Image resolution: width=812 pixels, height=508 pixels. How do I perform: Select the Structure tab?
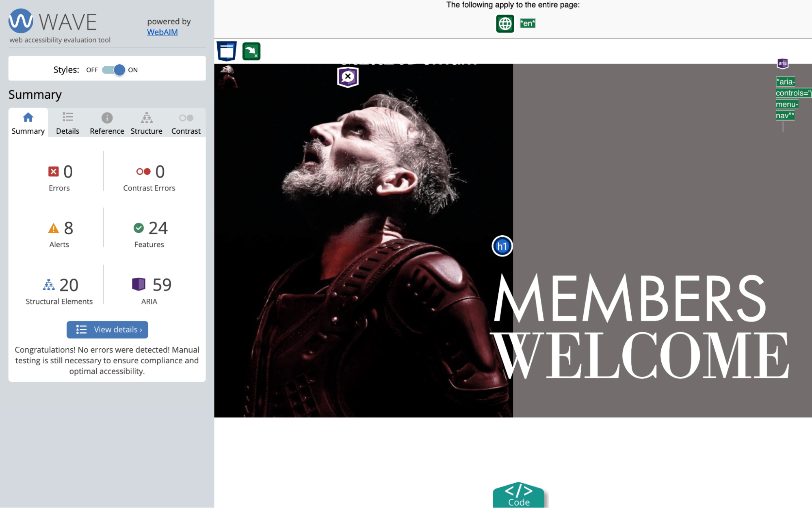146,124
